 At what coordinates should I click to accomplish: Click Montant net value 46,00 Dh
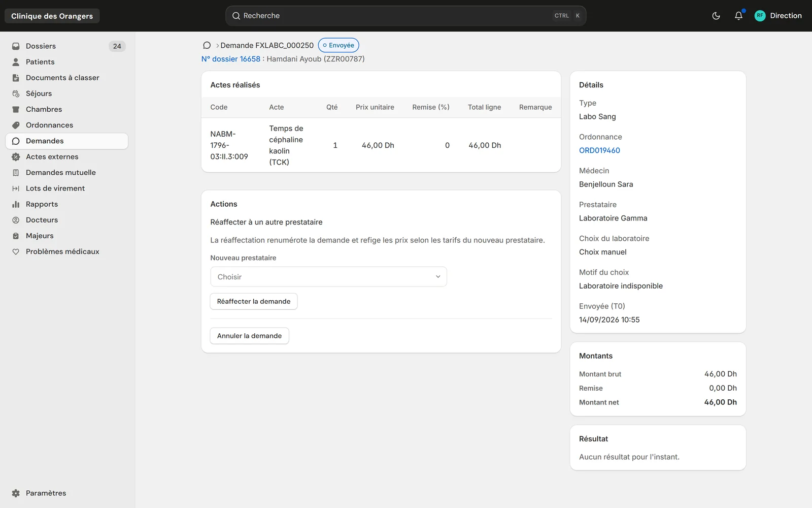(721, 402)
